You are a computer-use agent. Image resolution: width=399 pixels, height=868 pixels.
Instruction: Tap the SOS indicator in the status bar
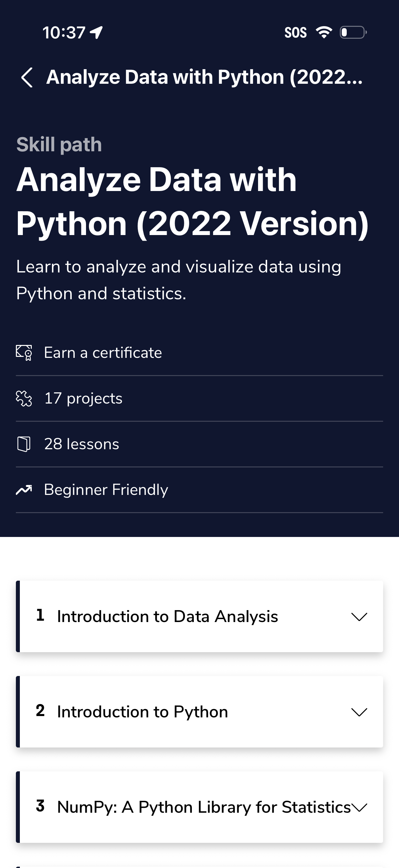(296, 32)
